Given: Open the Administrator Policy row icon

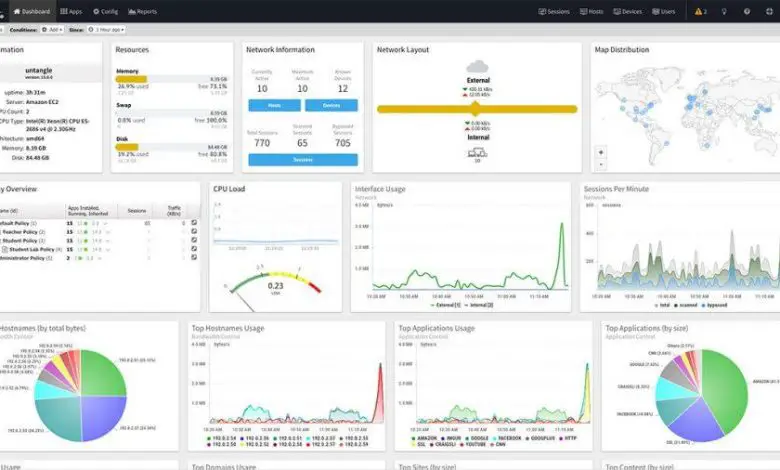Looking at the screenshot, I should pos(194,258).
